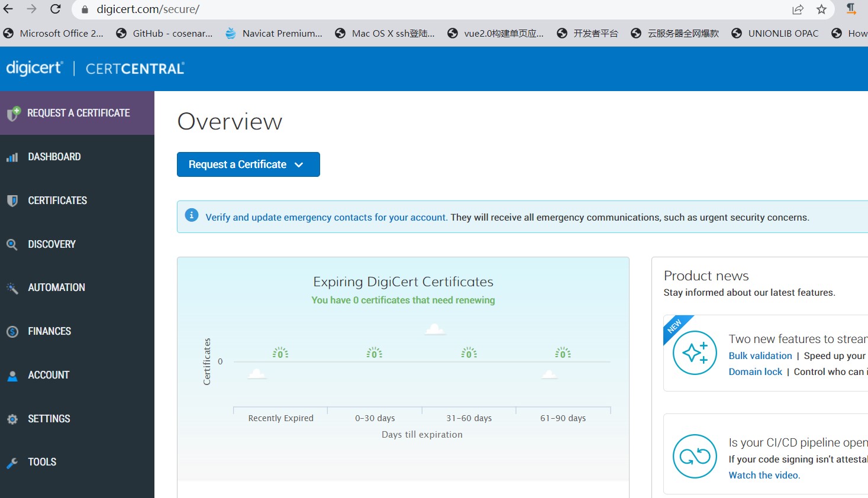Click the Automation wand icon
Viewport: 868px width, 498px height.
12,288
